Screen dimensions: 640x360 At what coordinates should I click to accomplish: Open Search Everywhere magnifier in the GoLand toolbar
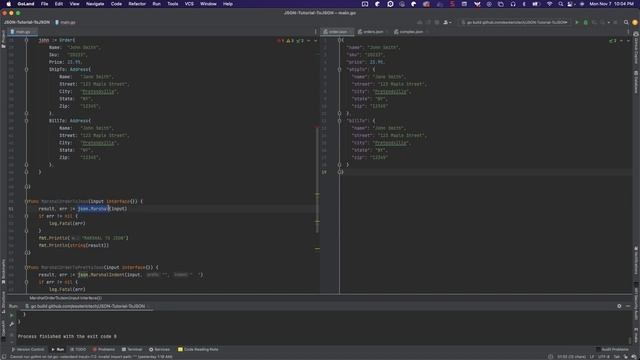[626, 22]
